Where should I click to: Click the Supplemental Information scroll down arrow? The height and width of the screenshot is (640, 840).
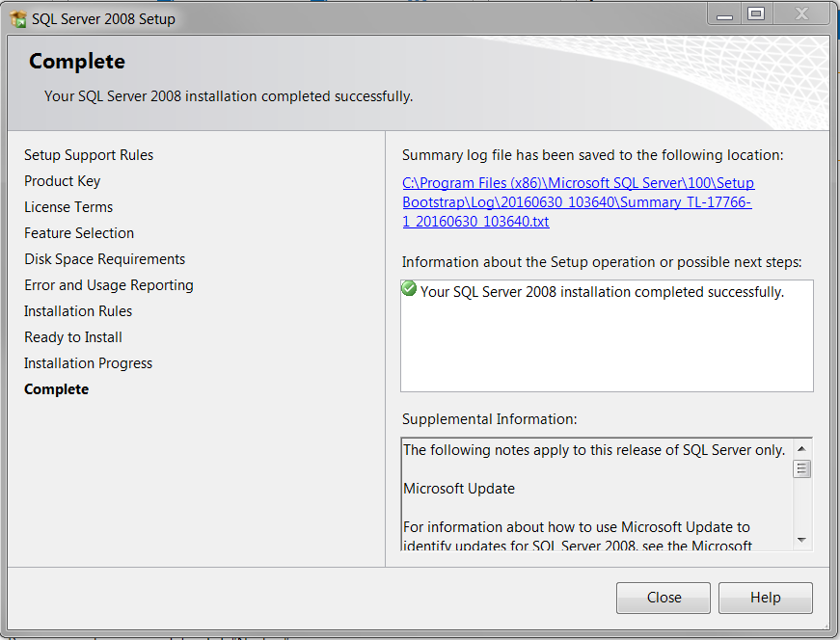(801, 540)
